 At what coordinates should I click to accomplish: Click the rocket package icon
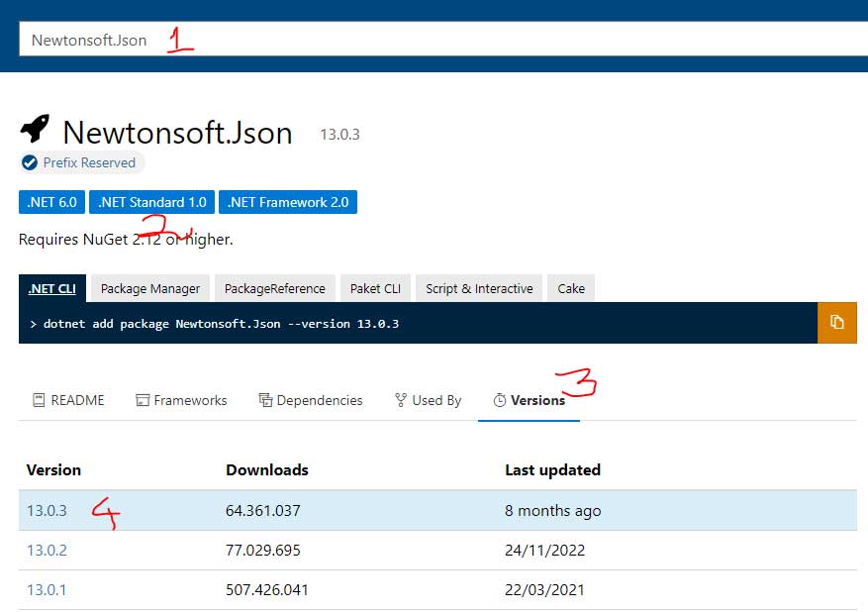tap(35, 128)
